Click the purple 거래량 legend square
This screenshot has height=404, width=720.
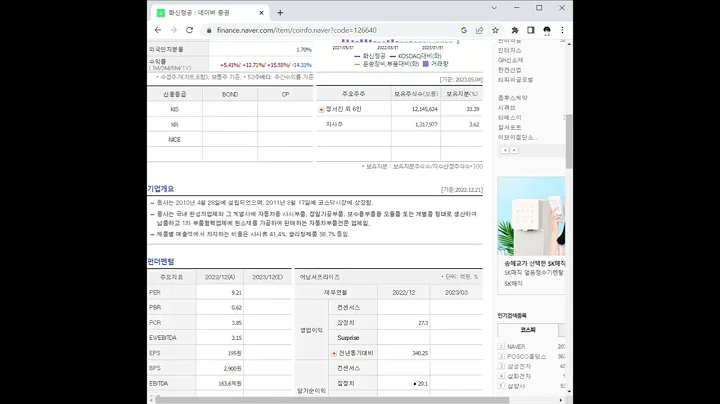tap(426, 64)
